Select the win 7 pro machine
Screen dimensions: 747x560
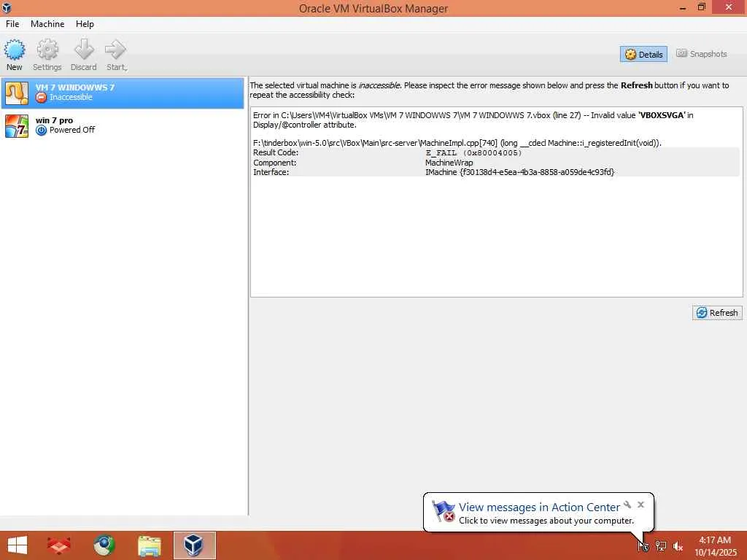(123, 125)
